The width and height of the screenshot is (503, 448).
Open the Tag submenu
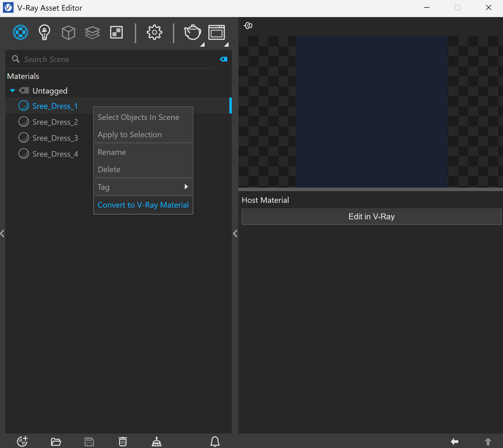coord(143,187)
